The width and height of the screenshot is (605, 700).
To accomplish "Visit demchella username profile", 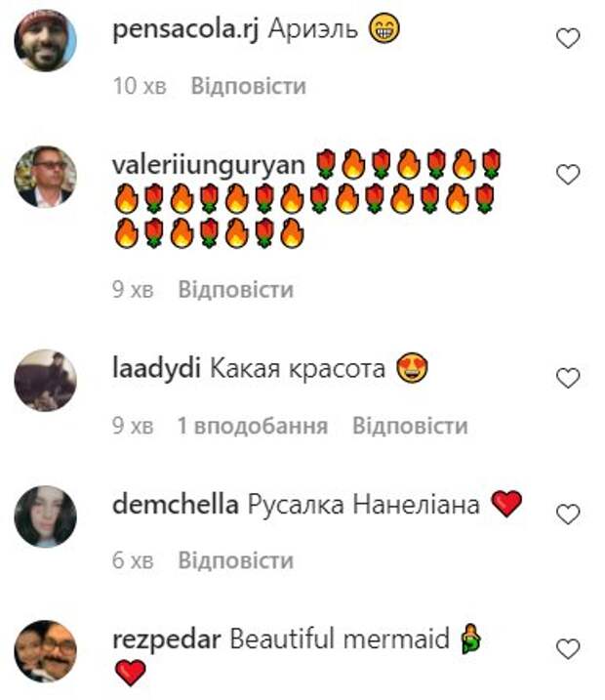I will coord(176,505).
